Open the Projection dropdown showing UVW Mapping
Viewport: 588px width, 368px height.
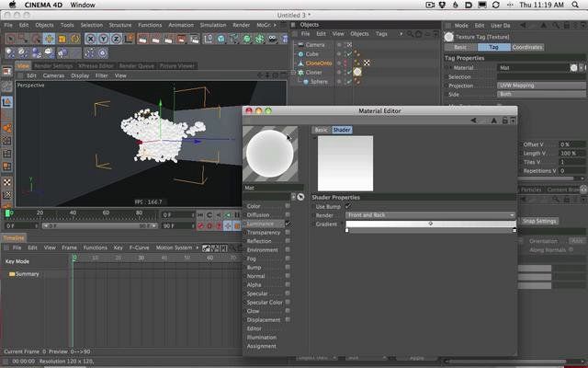[x=541, y=86]
